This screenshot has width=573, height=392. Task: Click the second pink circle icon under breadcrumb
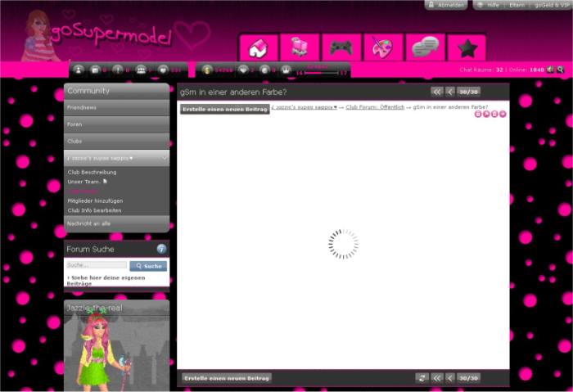tap(486, 114)
